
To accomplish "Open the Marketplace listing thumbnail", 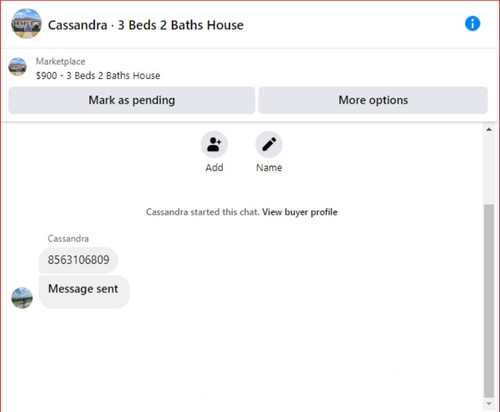I will pyautogui.click(x=18, y=67).
